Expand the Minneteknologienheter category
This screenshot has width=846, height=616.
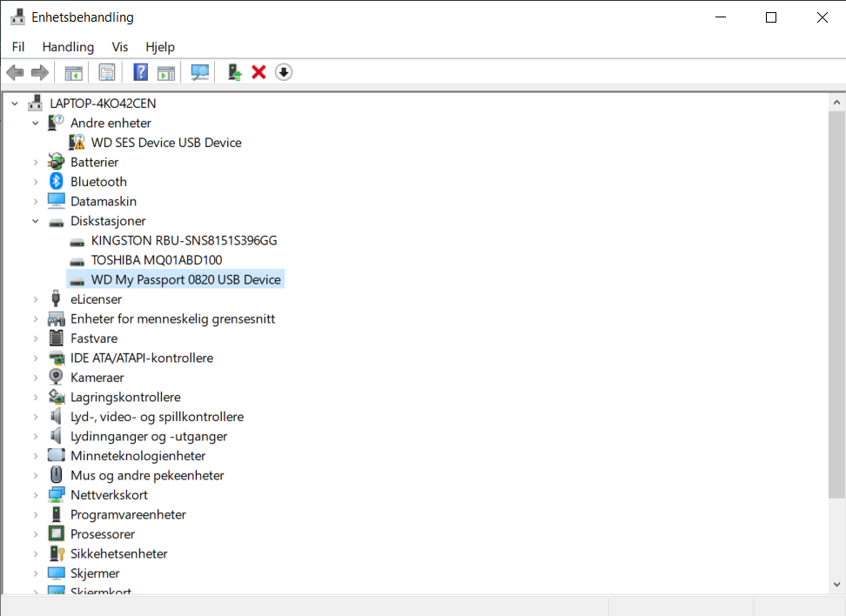pyautogui.click(x=36, y=456)
